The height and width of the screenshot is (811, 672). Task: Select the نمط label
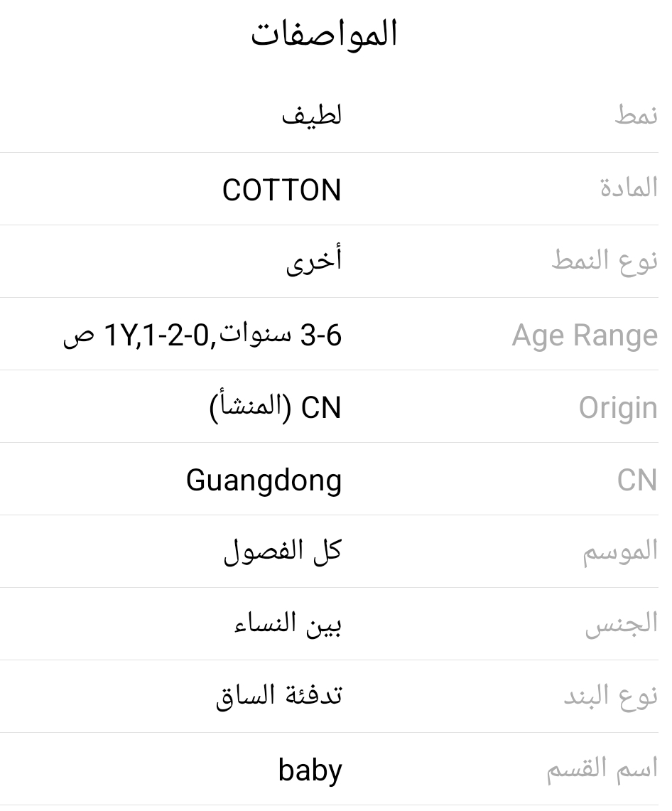pyautogui.click(x=636, y=115)
